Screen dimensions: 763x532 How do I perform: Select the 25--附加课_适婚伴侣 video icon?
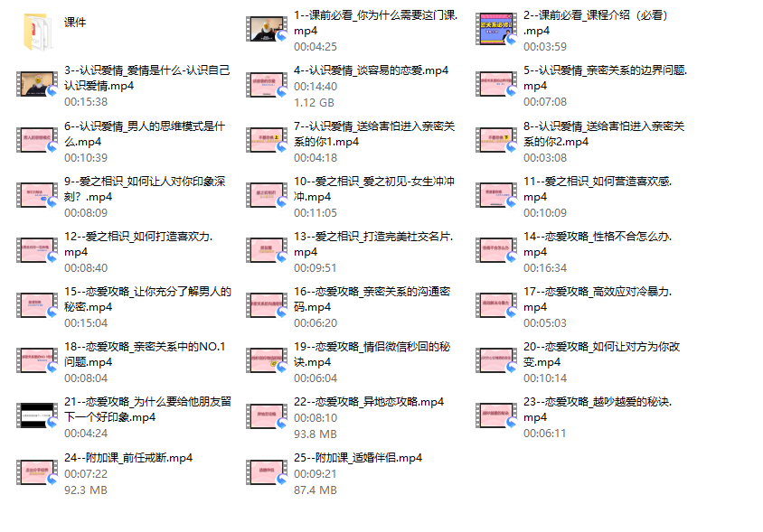click(x=267, y=471)
